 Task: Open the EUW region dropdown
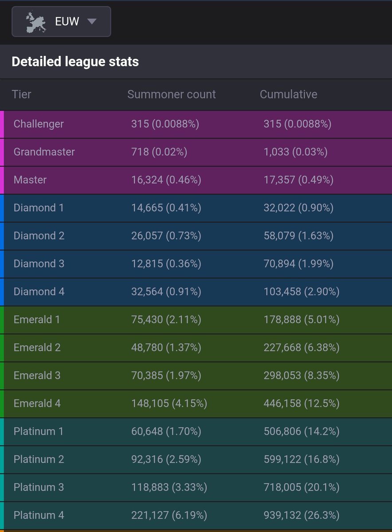click(61, 21)
